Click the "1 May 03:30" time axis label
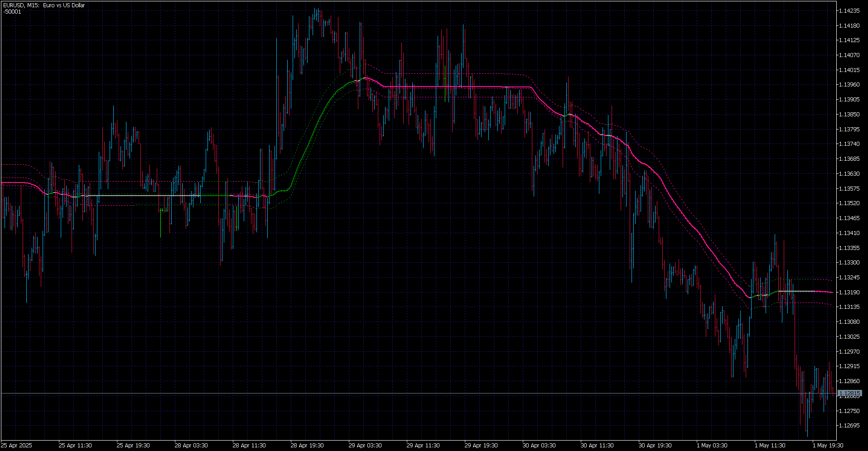The height and width of the screenshot is (451, 868). 712,446
